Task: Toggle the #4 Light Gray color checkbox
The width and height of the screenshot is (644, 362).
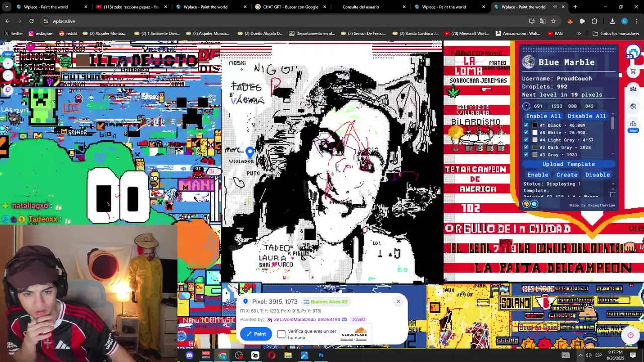Action: 526,140
